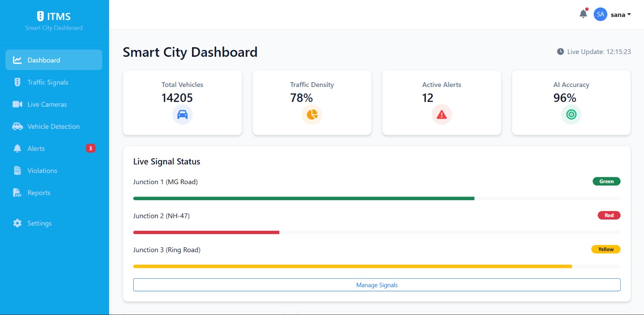Click the red progress bar for Junction 2
644x315 pixels.
206,232
